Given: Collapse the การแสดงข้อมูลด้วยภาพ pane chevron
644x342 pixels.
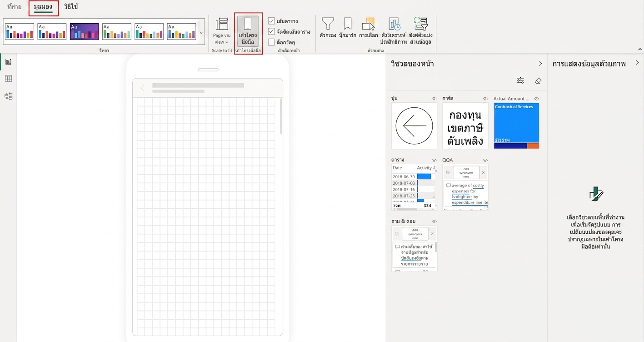Looking at the screenshot, I should point(637,63).
